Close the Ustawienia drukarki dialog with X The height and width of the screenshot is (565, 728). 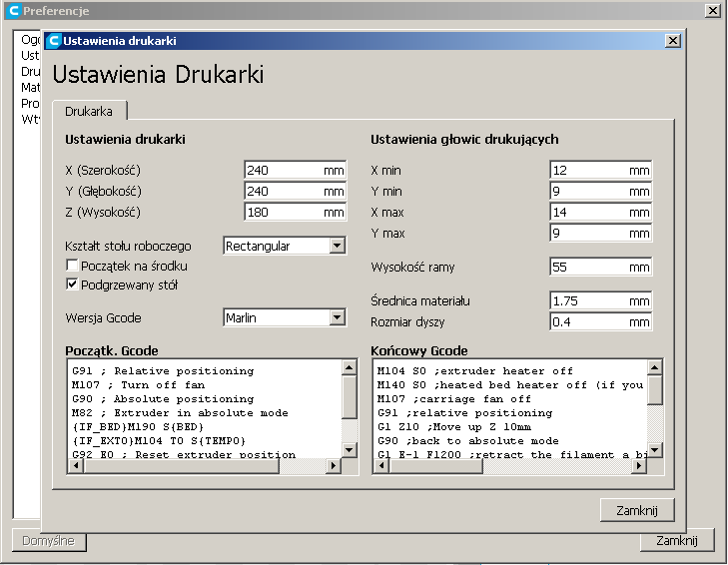(672, 41)
